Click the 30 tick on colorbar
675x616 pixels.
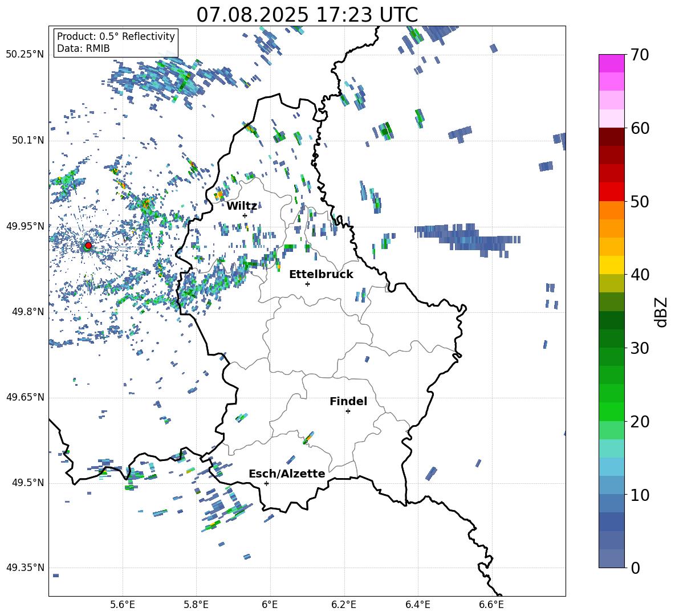[640, 348]
